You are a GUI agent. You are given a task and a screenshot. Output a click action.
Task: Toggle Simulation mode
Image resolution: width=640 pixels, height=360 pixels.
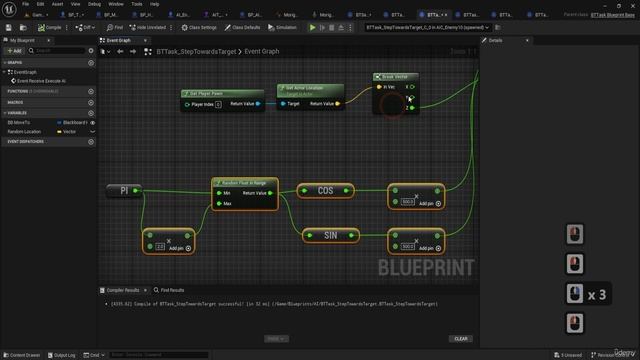282,28
